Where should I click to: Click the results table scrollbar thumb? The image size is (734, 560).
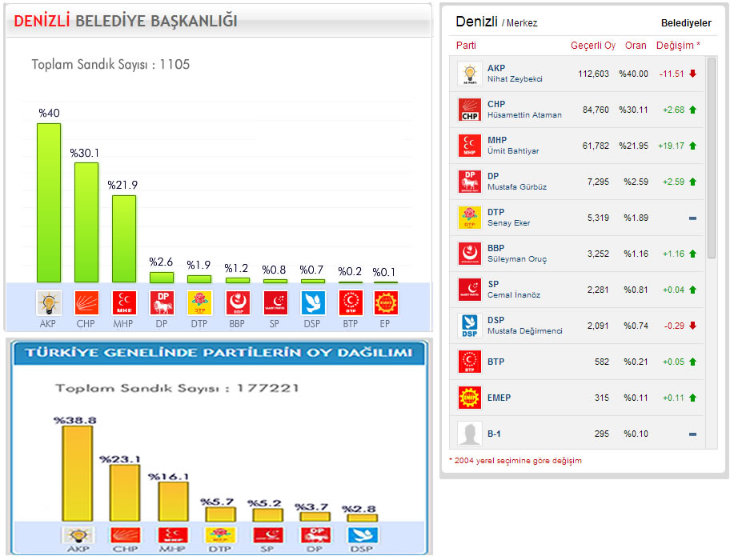[712, 158]
